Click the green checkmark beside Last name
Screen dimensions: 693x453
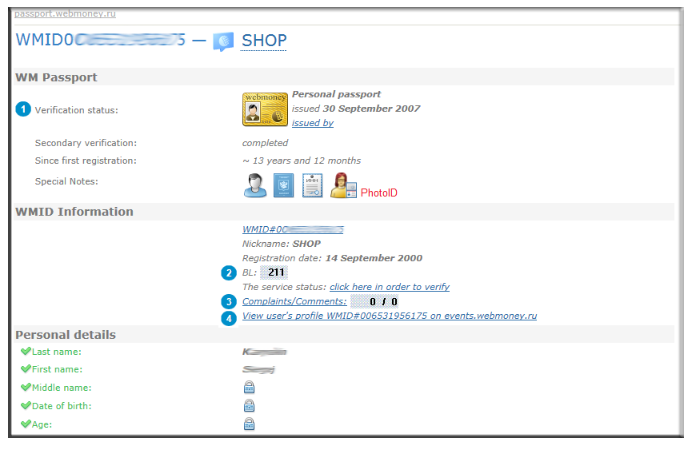(x=26, y=351)
